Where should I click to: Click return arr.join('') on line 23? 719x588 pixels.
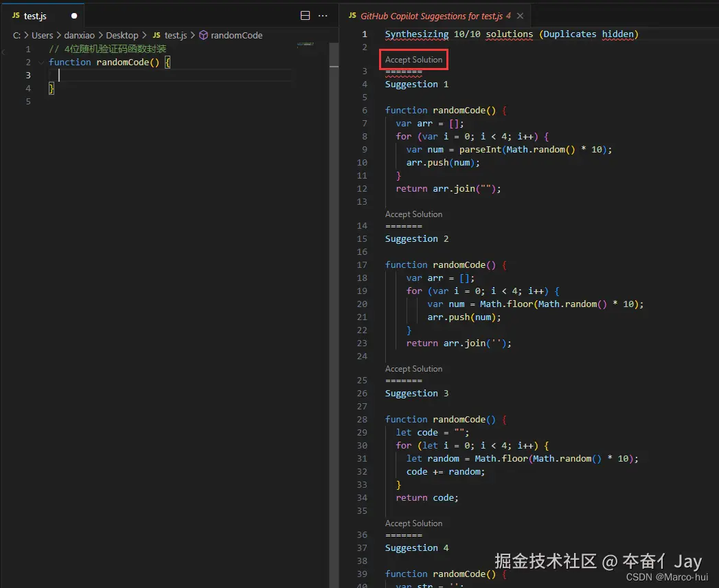459,343
